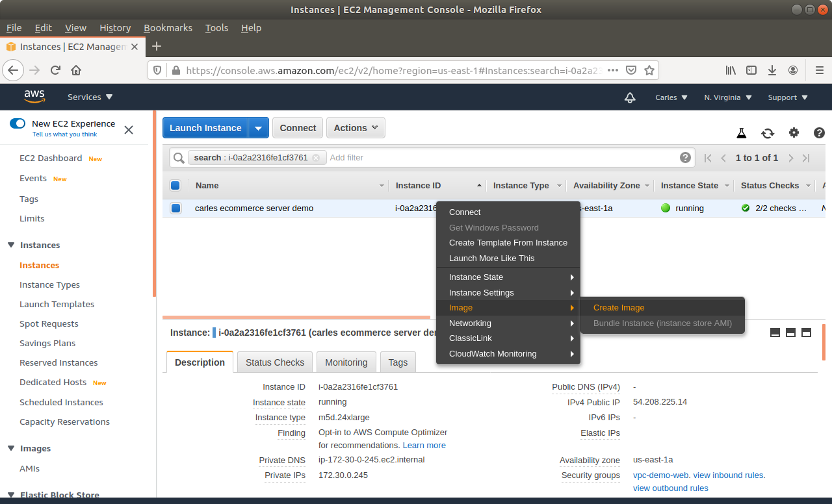The width and height of the screenshot is (832, 504).
Task: Toggle the select-all instances checkbox
Action: coord(175,186)
